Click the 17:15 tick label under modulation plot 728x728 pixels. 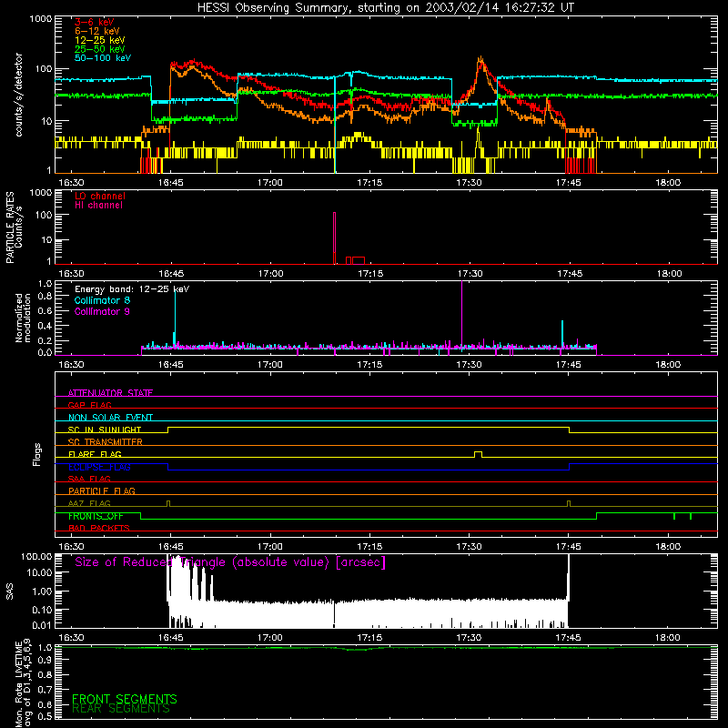tap(369, 365)
